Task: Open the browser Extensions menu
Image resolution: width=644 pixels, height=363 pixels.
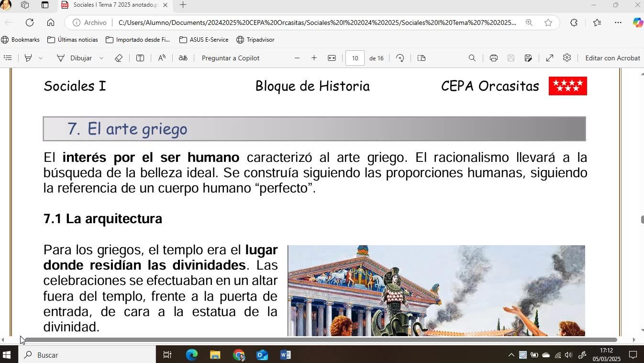Action: 574,23
